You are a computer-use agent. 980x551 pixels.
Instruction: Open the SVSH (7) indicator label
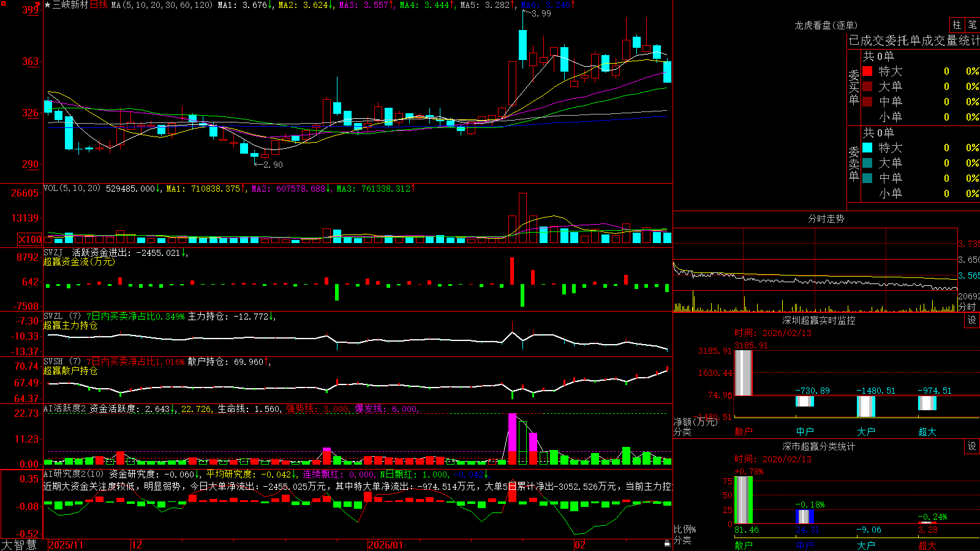[x=62, y=362]
